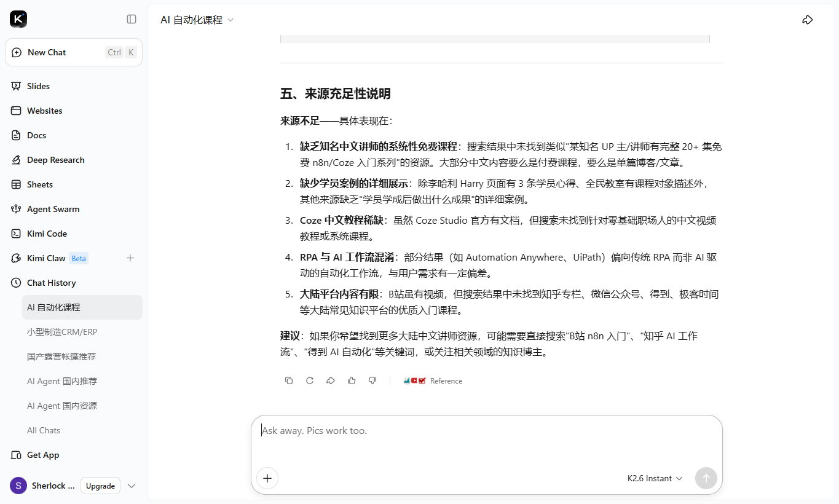Screen dimensions: 839x504
Task: Click the Sheets icon in sidebar
Action: click(x=16, y=184)
